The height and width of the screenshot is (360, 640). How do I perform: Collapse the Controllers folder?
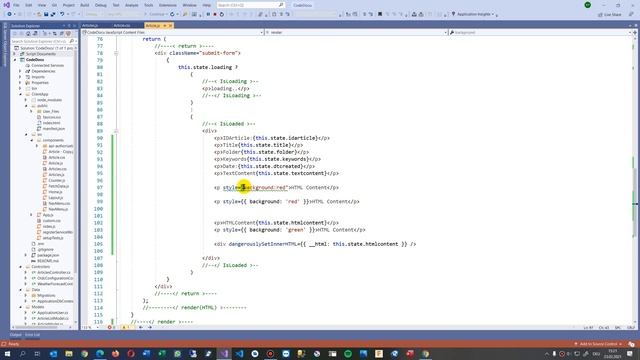[20, 267]
